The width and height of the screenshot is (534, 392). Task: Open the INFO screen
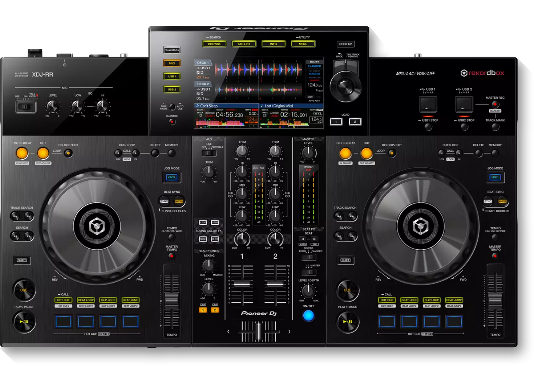(274, 44)
